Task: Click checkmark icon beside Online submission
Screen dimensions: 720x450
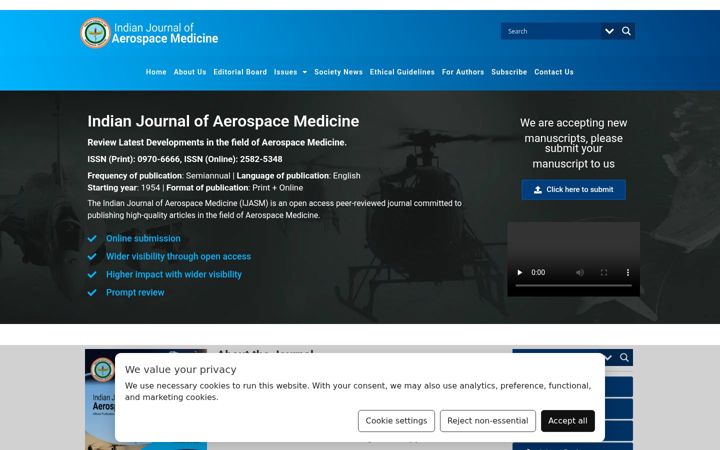Action: 92,238
